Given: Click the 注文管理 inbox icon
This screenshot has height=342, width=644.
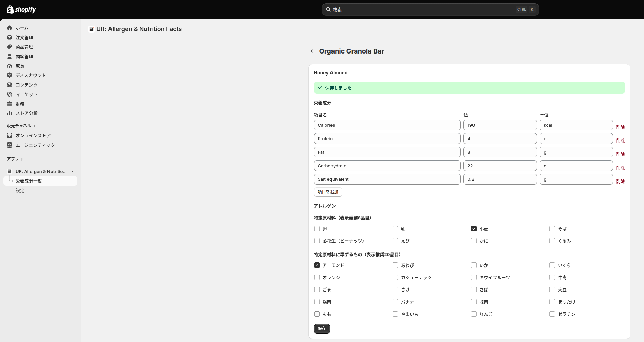Looking at the screenshot, I should [9, 37].
